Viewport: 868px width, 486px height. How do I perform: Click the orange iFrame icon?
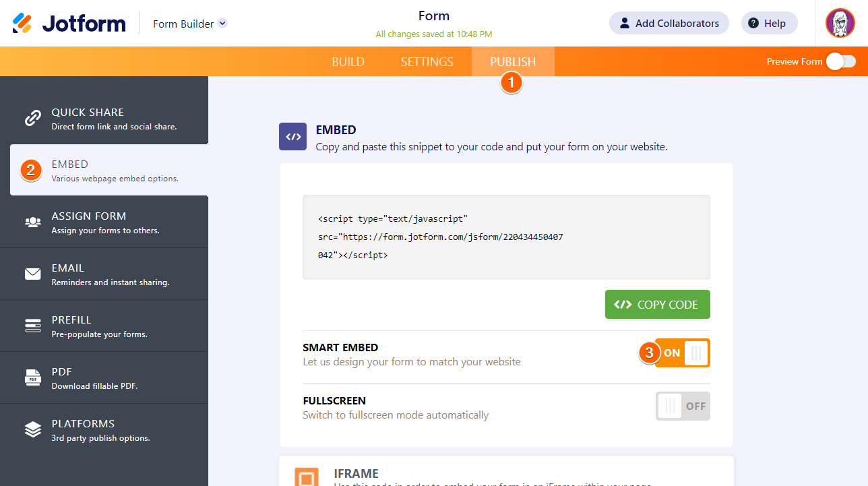306,477
